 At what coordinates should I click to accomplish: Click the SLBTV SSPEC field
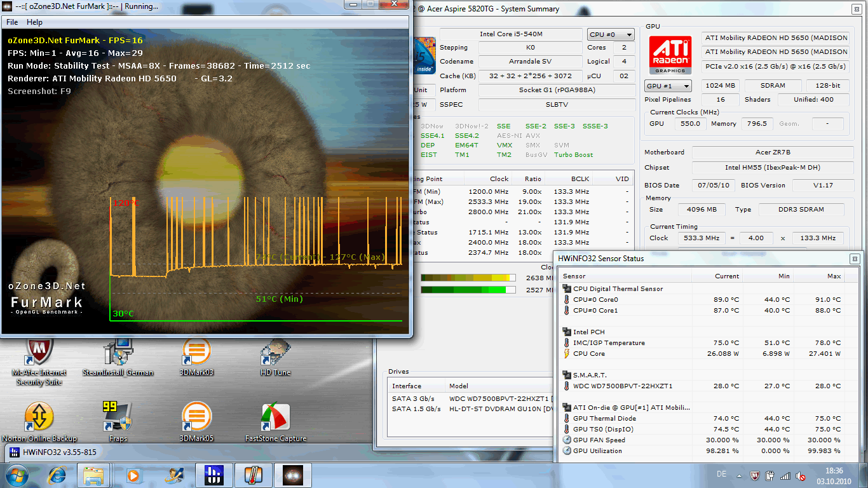point(557,104)
